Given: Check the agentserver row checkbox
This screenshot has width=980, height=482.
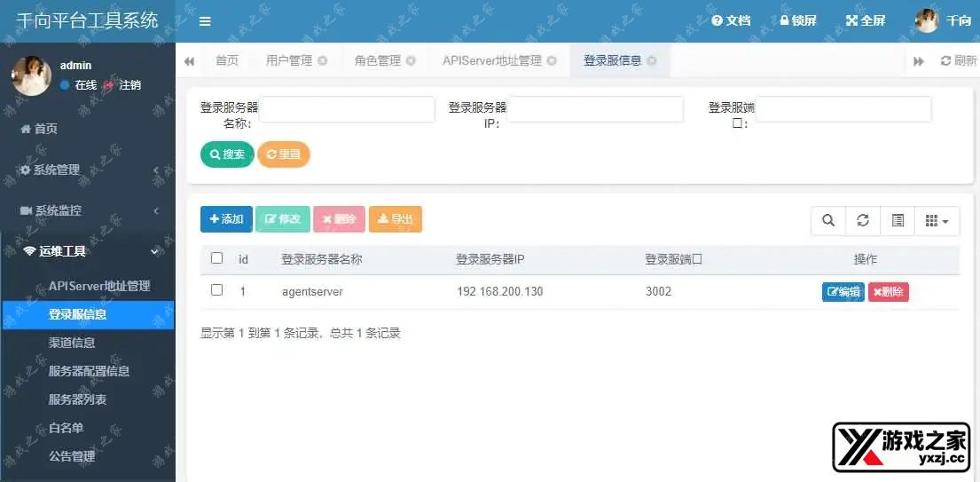Looking at the screenshot, I should [217, 290].
